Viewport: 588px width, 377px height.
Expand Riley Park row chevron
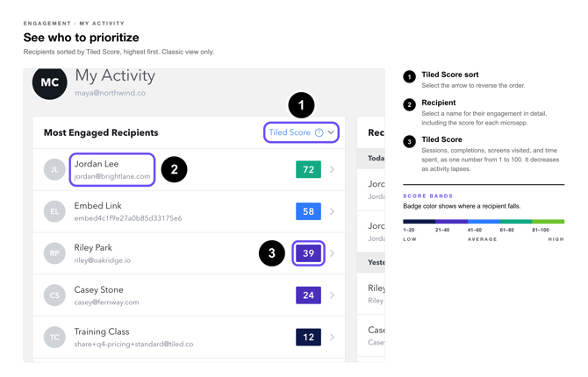[333, 253]
